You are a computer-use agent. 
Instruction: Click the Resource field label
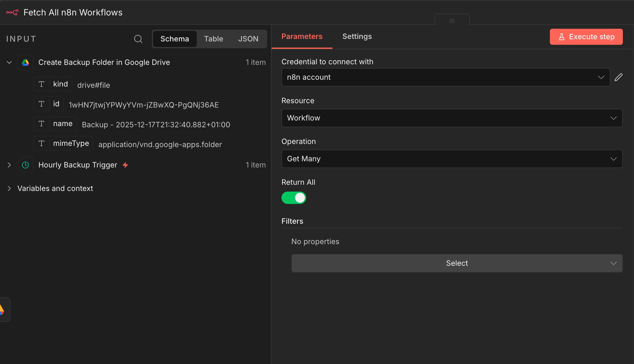coord(298,101)
